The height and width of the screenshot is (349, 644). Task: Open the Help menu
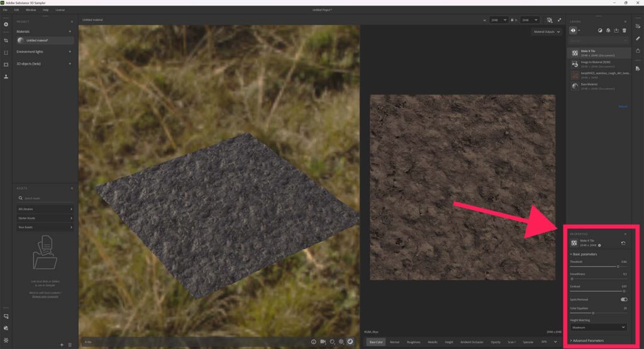pyautogui.click(x=45, y=10)
